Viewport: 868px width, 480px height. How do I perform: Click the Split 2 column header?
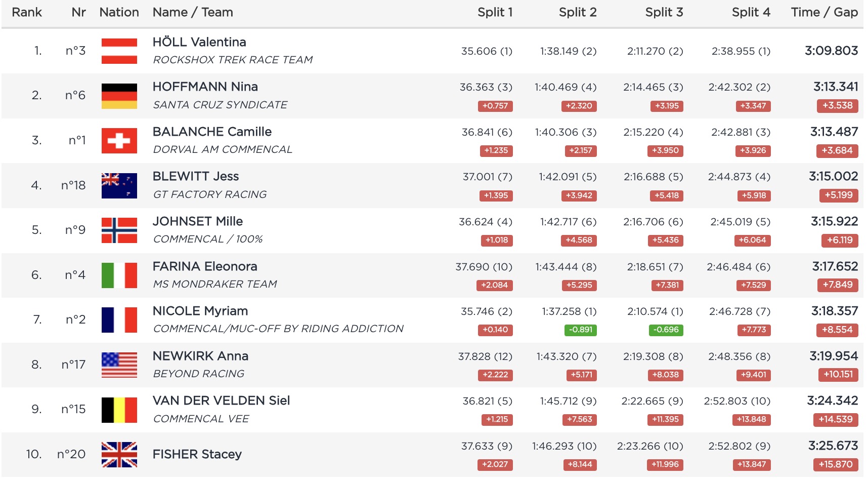[x=577, y=12]
